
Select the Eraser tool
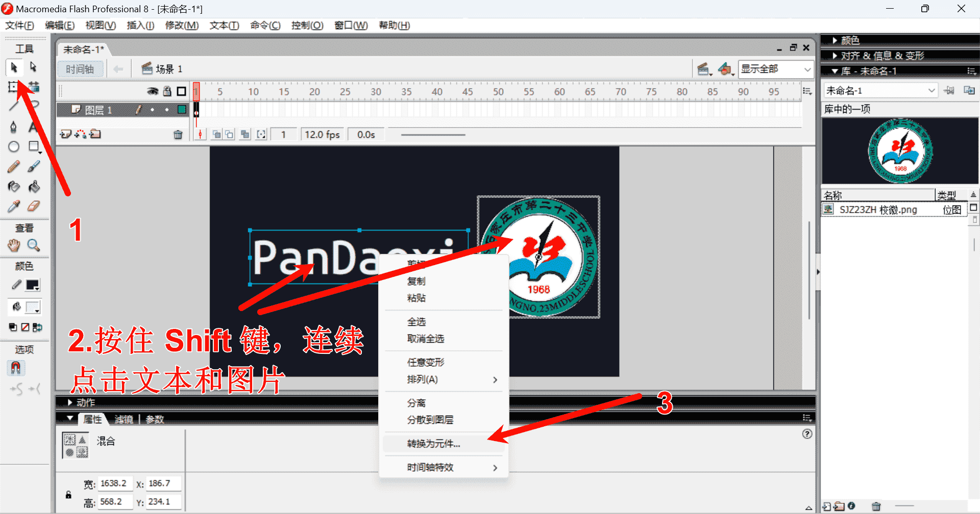33,207
